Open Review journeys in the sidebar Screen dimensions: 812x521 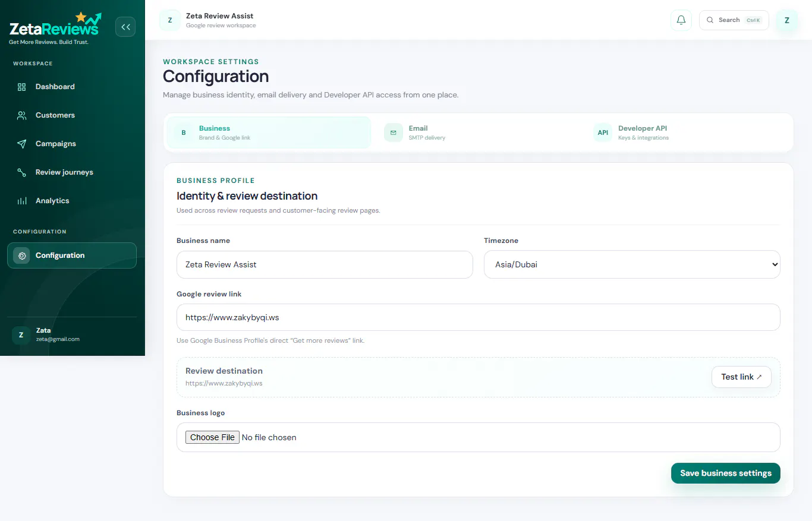point(72,172)
